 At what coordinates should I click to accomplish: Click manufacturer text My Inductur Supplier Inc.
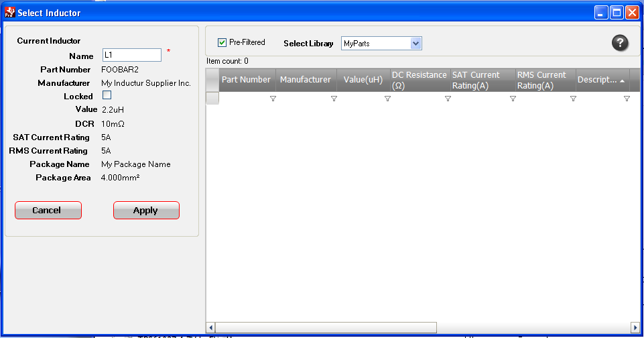[146, 83]
